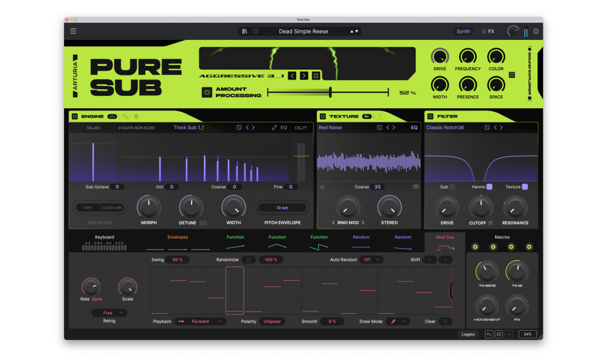Select the first Texture mode icon
The image size is (607, 364).
point(367,117)
